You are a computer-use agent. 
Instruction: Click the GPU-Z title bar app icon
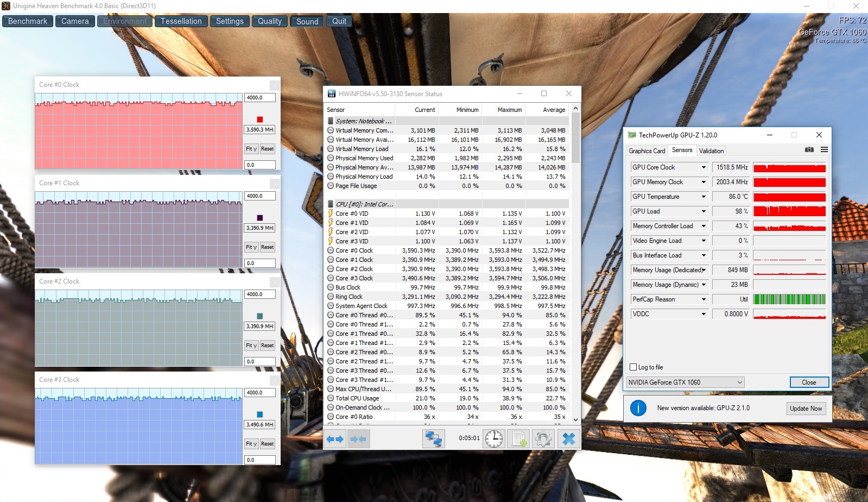[632, 135]
